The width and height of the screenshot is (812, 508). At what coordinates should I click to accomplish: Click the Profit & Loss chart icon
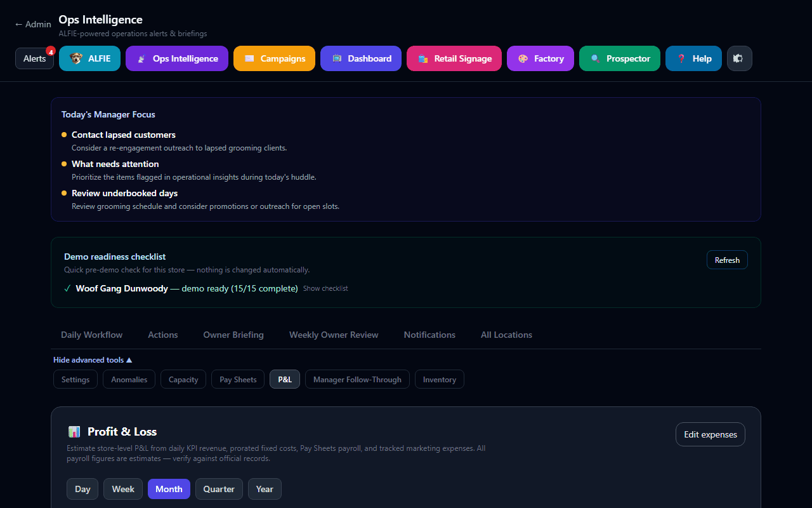[x=74, y=432]
